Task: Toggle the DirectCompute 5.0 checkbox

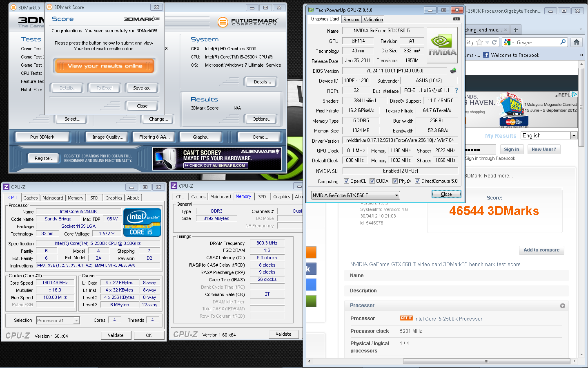Action: point(417,181)
